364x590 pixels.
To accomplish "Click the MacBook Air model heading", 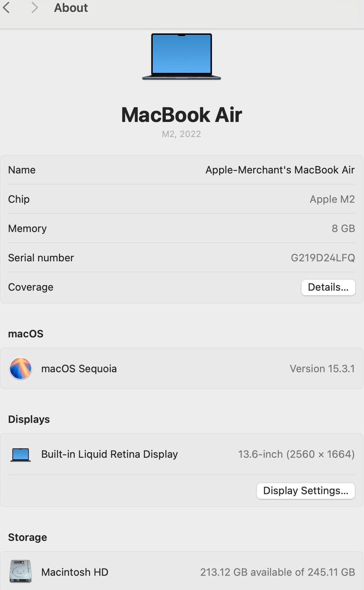I will pyautogui.click(x=182, y=115).
